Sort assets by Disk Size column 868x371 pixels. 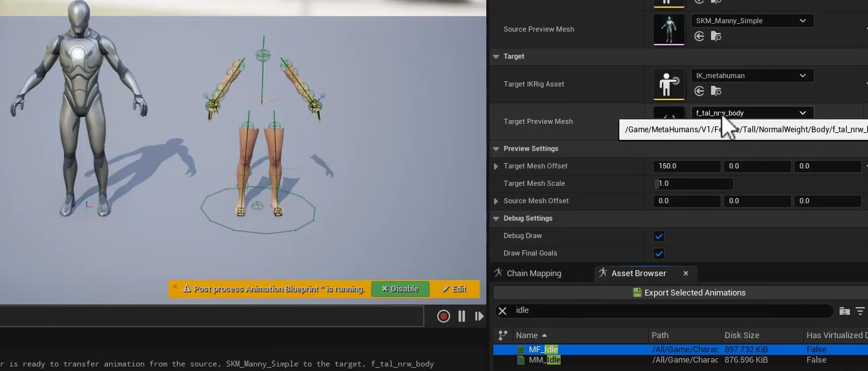[x=762, y=336]
